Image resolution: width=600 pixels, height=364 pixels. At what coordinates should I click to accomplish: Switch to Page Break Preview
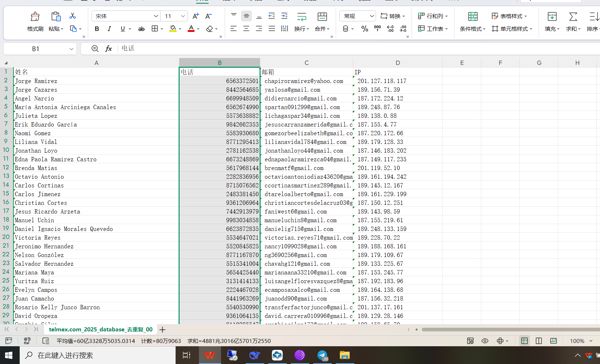pyautogui.click(x=553, y=341)
